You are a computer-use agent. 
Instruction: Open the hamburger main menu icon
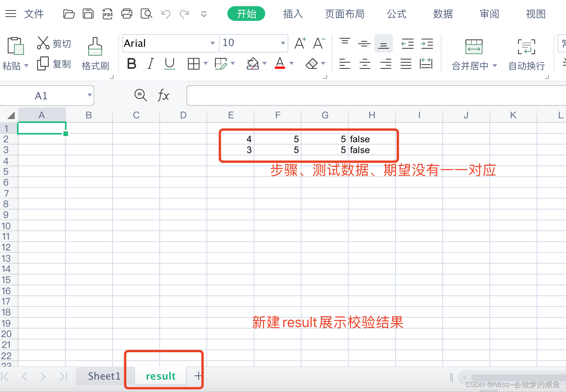click(x=11, y=14)
